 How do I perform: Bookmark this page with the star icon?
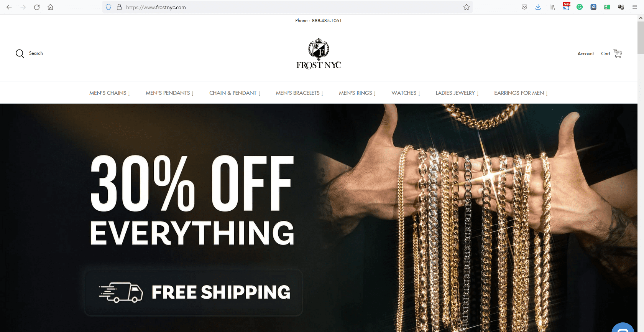pos(467,7)
